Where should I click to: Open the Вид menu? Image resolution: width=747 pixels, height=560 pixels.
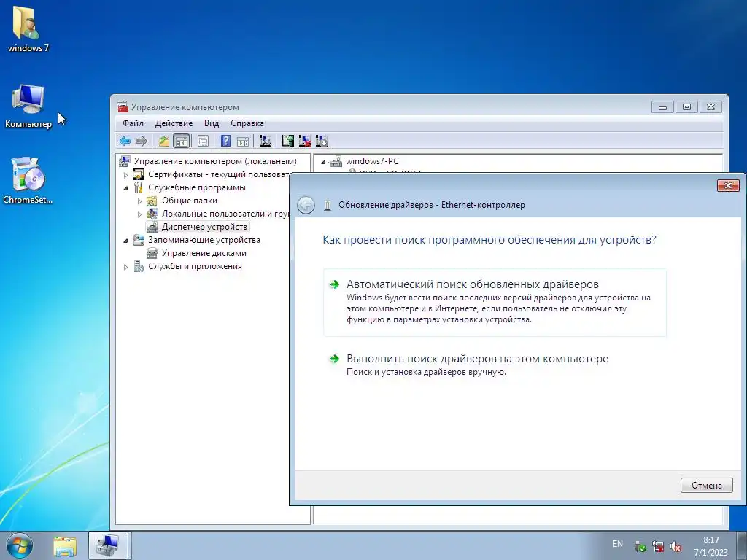point(212,123)
